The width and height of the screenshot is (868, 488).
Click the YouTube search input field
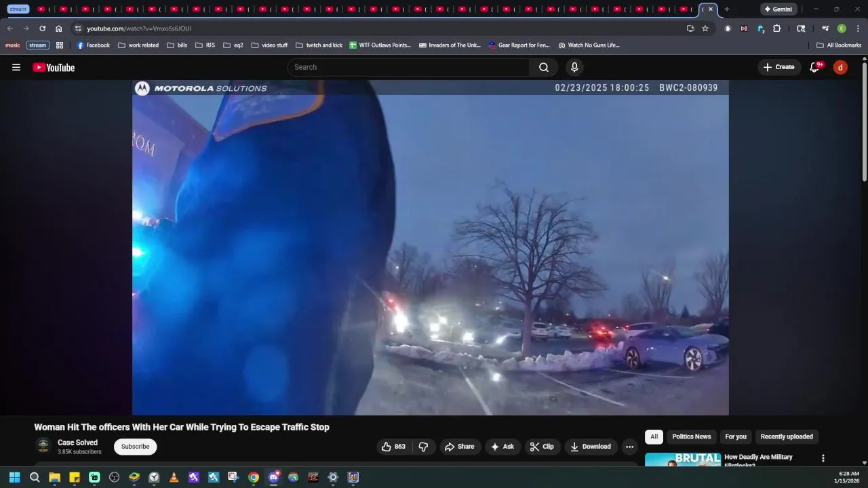tap(408, 67)
